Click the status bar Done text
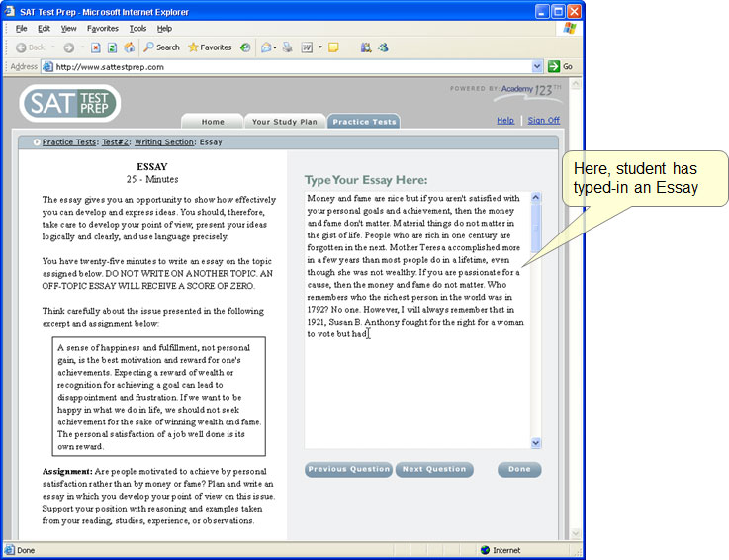Image resolution: width=729 pixels, height=560 pixels. tap(26, 550)
